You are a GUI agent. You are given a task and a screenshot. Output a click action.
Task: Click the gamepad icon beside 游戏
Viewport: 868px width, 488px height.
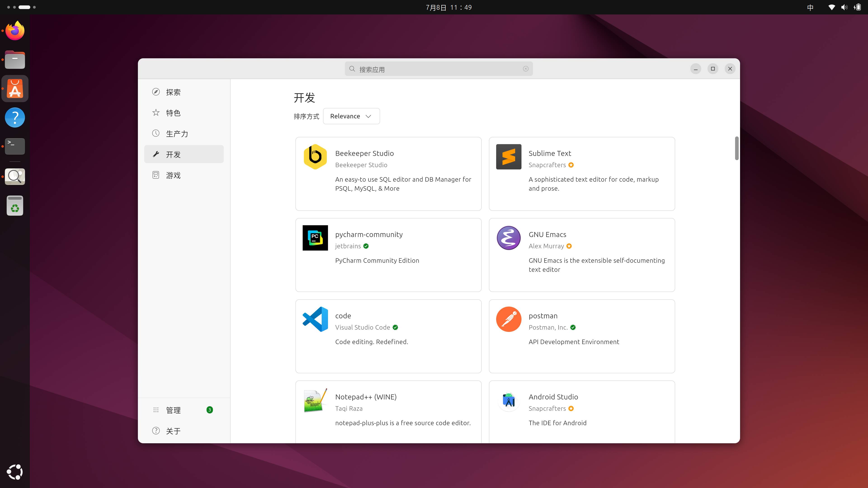(x=156, y=175)
